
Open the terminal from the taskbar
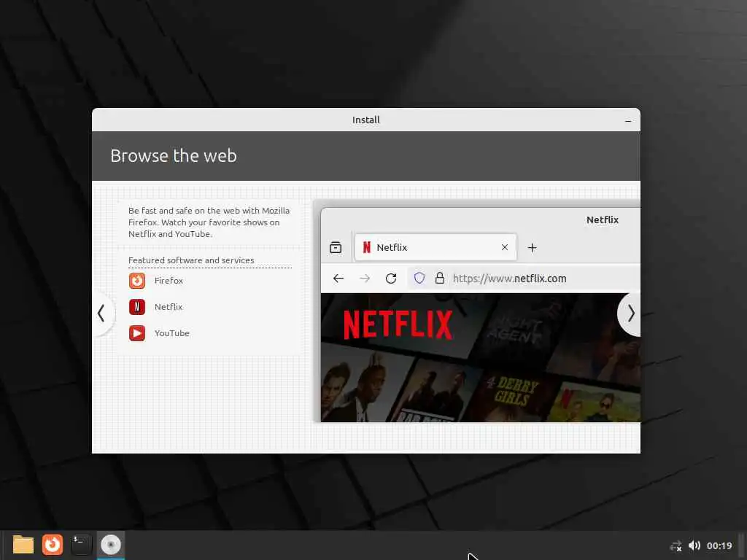pyautogui.click(x=81, y=544)
